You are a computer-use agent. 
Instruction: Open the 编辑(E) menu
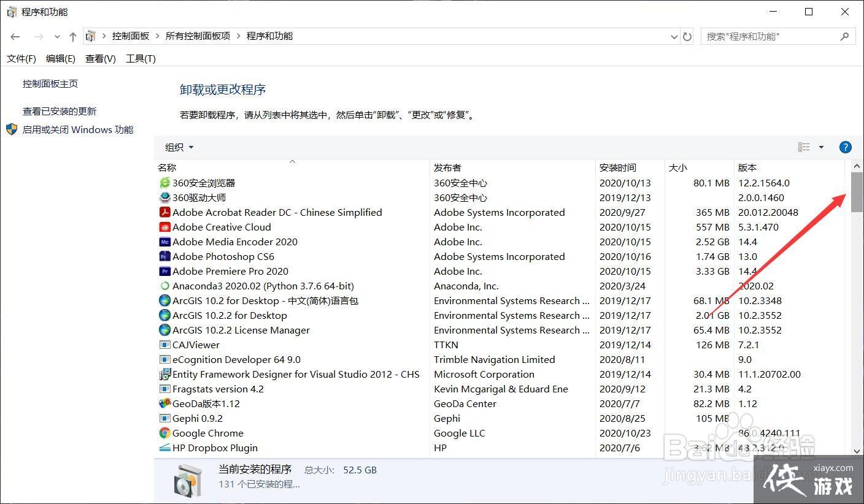(x=60, y=59)
